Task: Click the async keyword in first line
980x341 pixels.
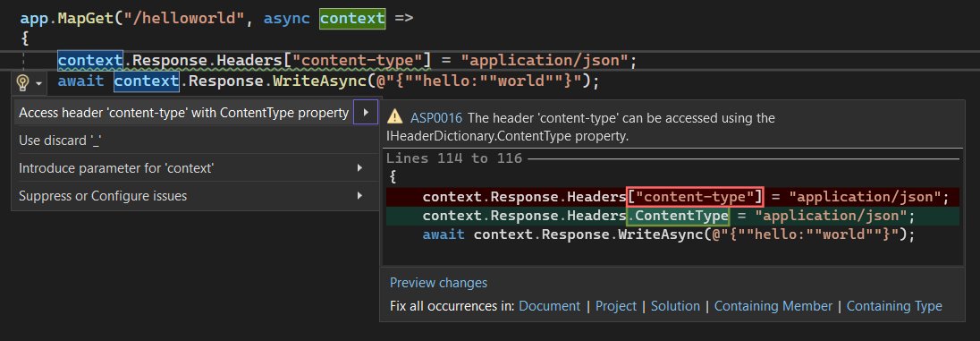Action: [286, 18]
